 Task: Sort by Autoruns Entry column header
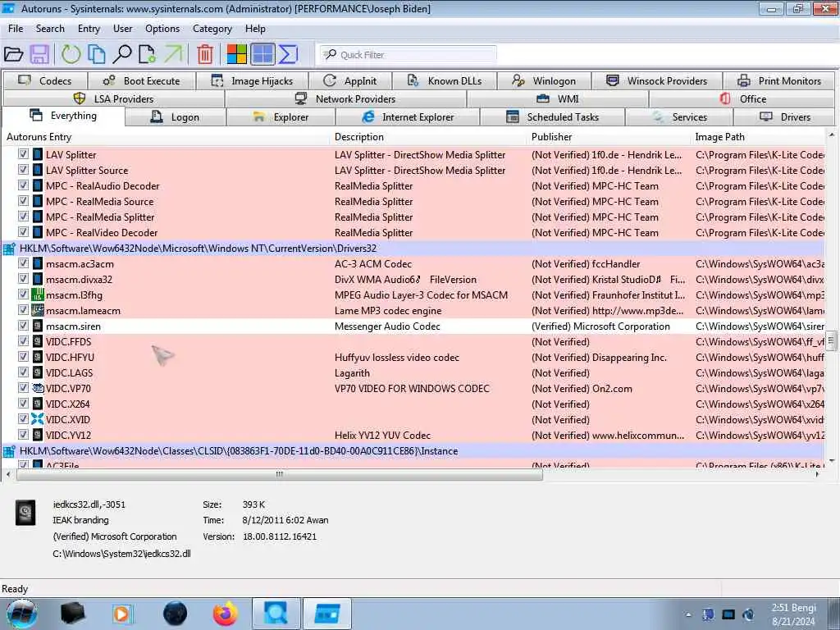tap(166, 137)
